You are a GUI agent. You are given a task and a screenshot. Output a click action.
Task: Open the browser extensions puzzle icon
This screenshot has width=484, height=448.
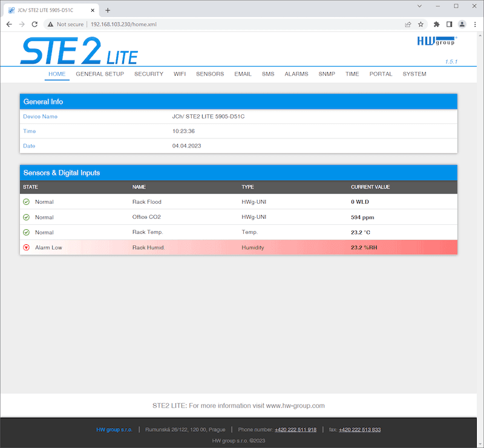click(436, 24)
